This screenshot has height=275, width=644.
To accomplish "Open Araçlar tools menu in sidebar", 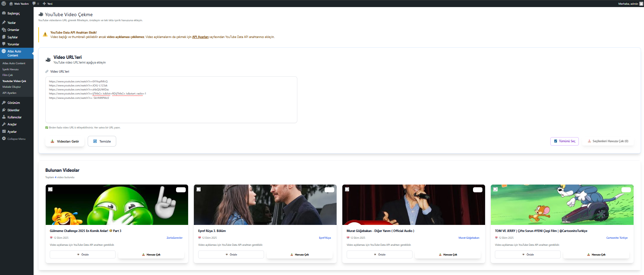I will [12, 124].
